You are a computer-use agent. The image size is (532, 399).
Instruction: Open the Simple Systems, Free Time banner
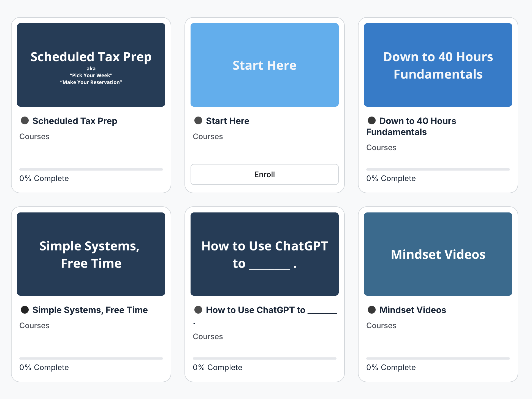point(91,254)
